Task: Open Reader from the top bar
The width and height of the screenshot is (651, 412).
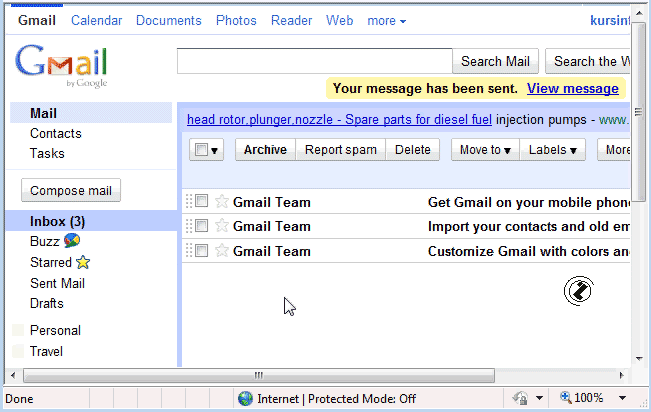Action: click(x=291, y=20)
